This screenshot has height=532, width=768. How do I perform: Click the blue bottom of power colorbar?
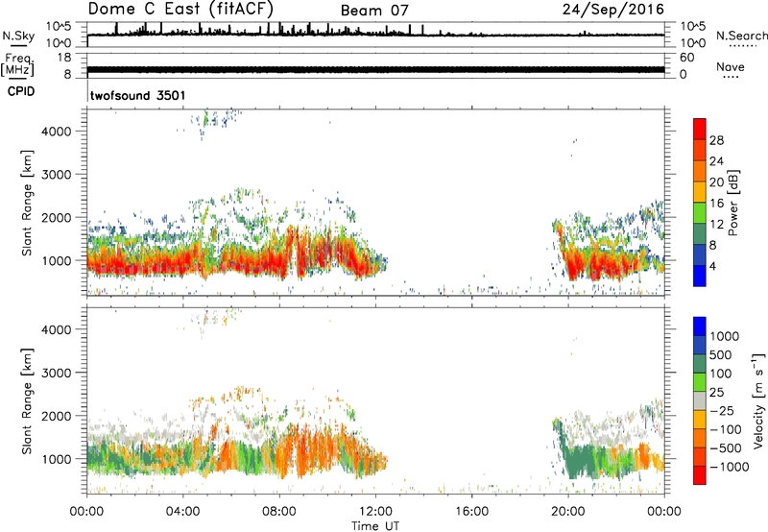click(700, 276)
